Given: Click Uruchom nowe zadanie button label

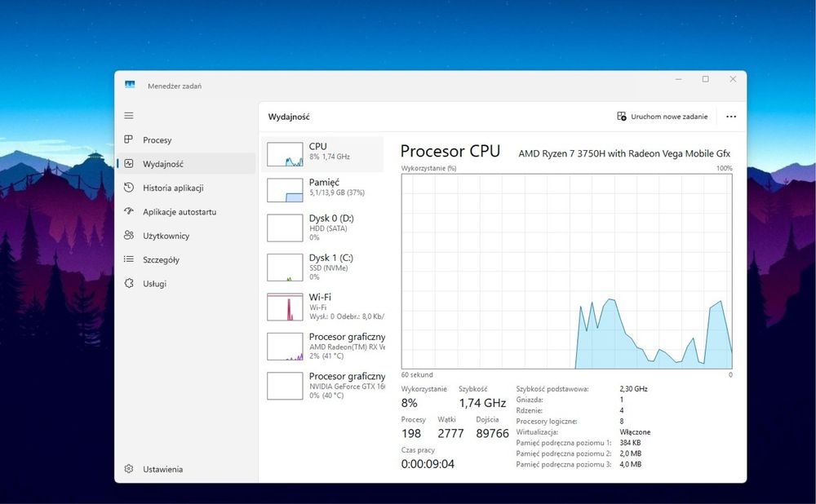Looking at the screenshot, I should pyautogui.click(x=669, y=117).
